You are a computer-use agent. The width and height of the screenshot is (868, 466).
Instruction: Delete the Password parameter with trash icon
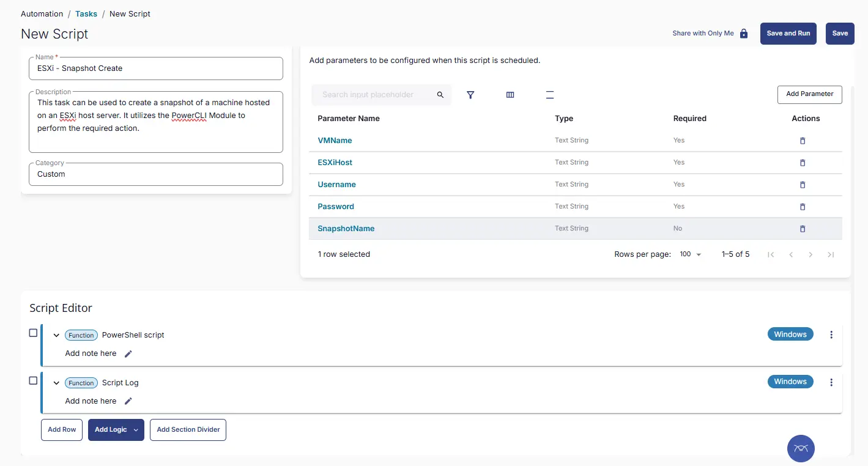tap(803, 207)
